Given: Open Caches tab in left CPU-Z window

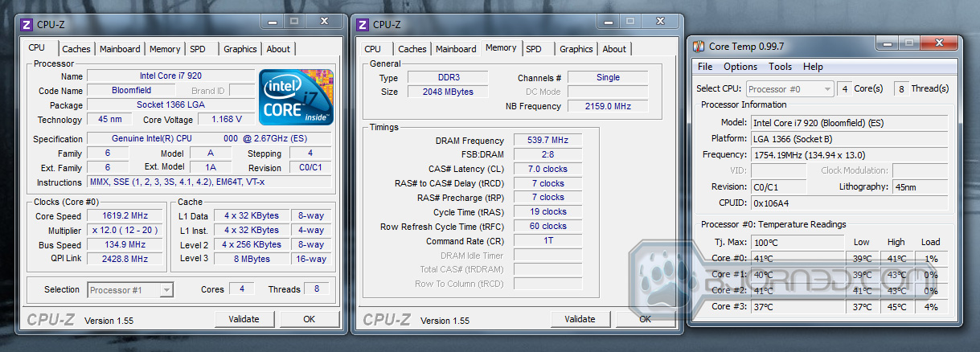Looking at the screenshot, I should [x=76, y=49].
